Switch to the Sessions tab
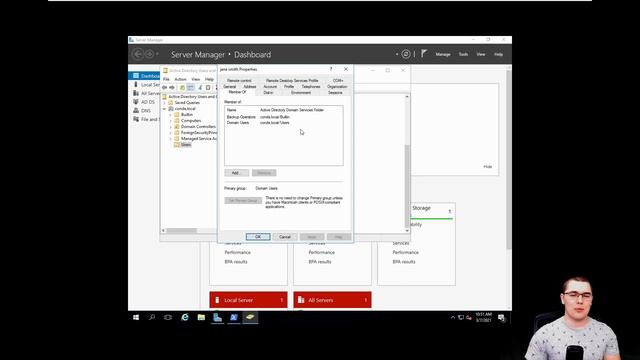640x360 pixels. 335,93
